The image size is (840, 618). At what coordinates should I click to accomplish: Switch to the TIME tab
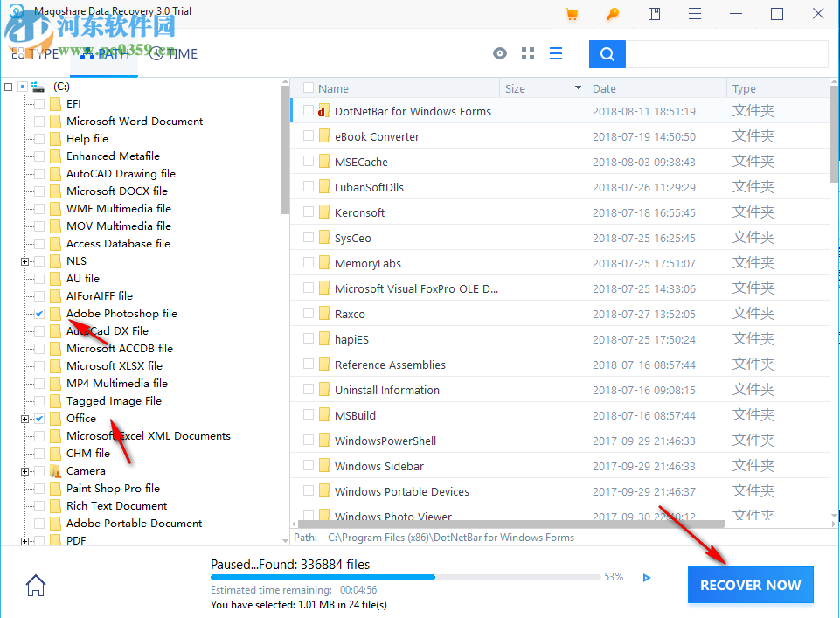pos(173,53)
